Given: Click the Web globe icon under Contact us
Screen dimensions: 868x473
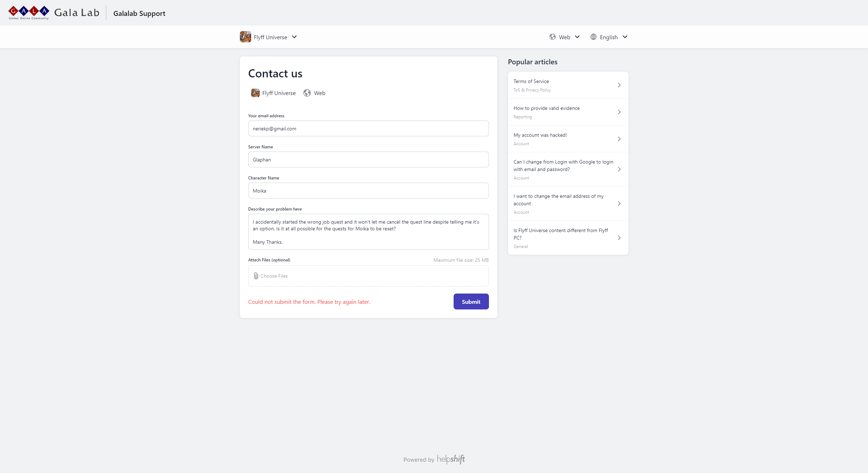Looking at the screenshot, I should (x=307, y=93).
